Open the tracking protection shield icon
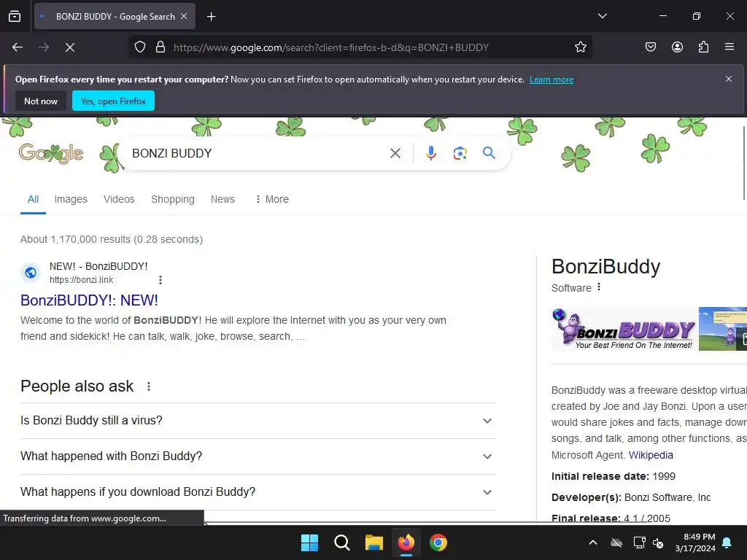The width and height of the screenshot is (747, 560). 139,47
